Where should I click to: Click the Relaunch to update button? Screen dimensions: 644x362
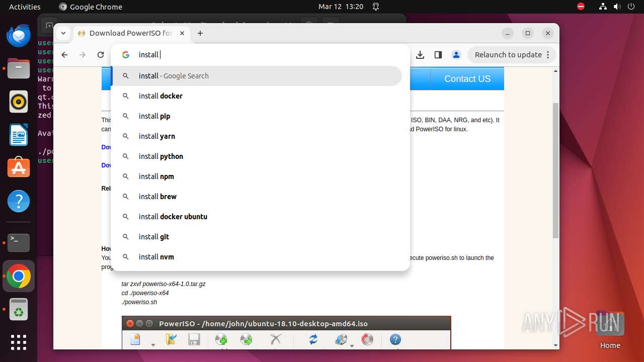click(508, 55)
